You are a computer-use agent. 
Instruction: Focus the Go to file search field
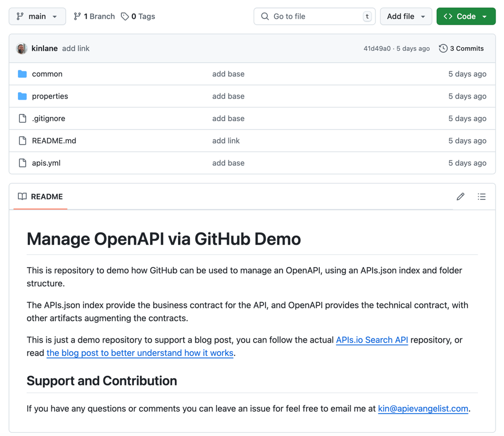(x=314, y=16)
